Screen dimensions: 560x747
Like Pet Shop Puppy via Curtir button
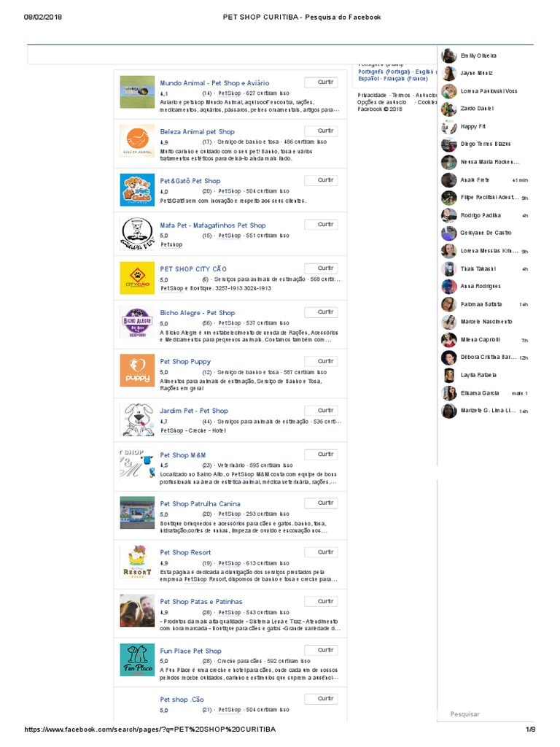point(321,361)
